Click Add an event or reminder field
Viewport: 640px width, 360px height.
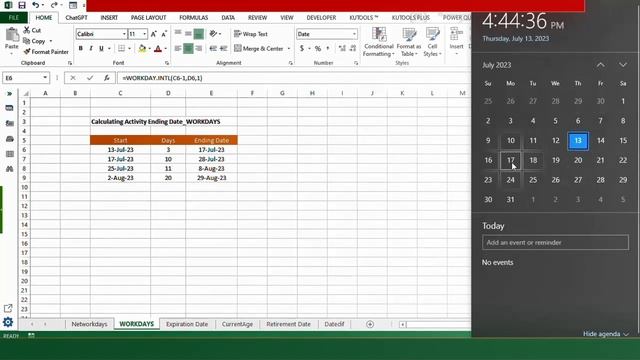coord(555,242)
